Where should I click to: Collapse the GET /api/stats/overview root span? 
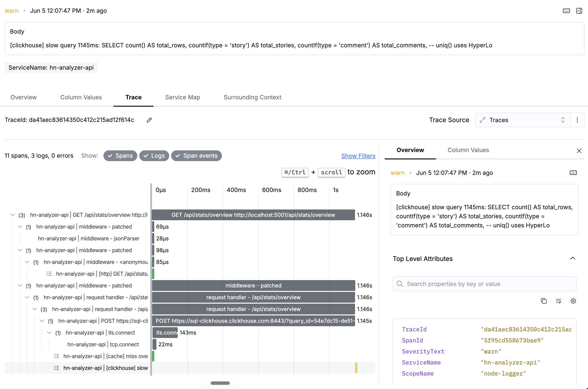click(x=13, y=215)
